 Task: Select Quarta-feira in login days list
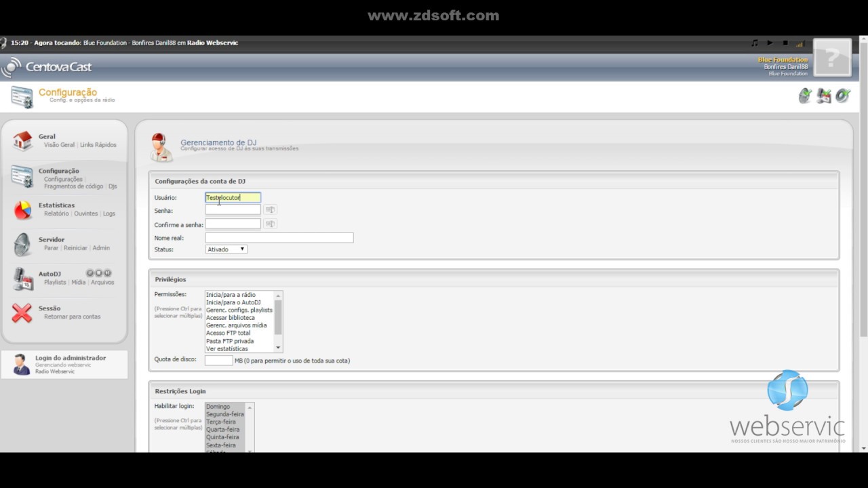click(x=225, y=430)
